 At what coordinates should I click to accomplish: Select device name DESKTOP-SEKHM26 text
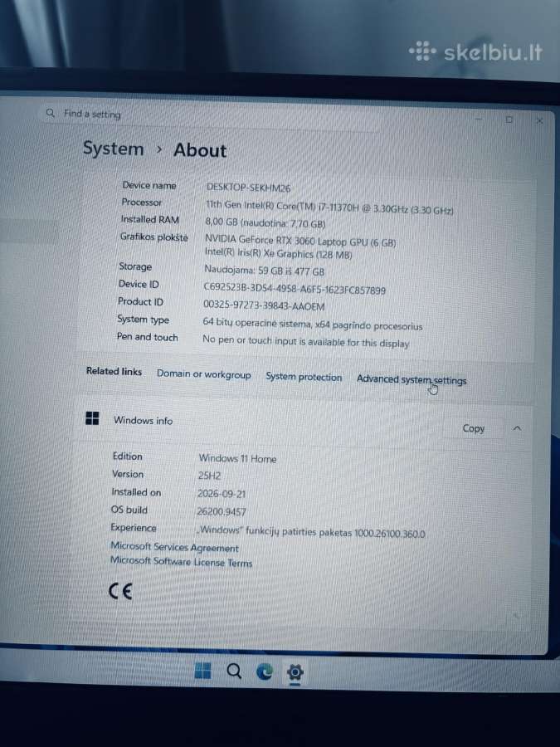pos(248,188)
